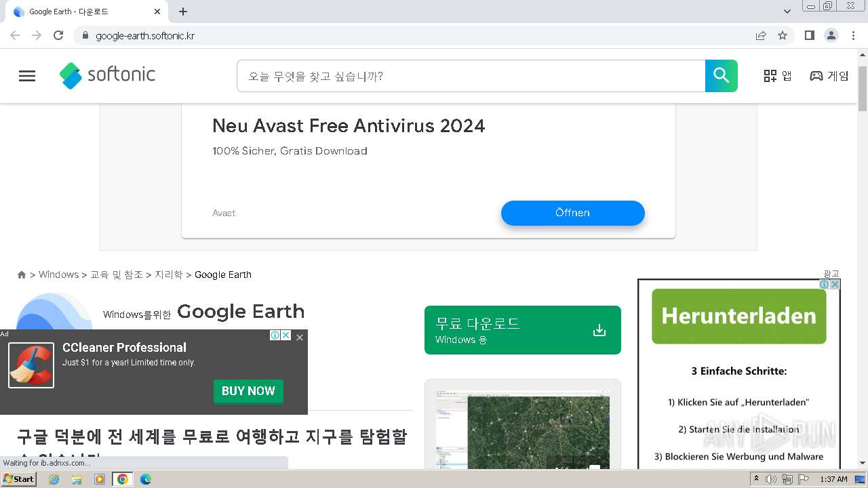Click the 무료 다운로드 green button

point(522,330)
